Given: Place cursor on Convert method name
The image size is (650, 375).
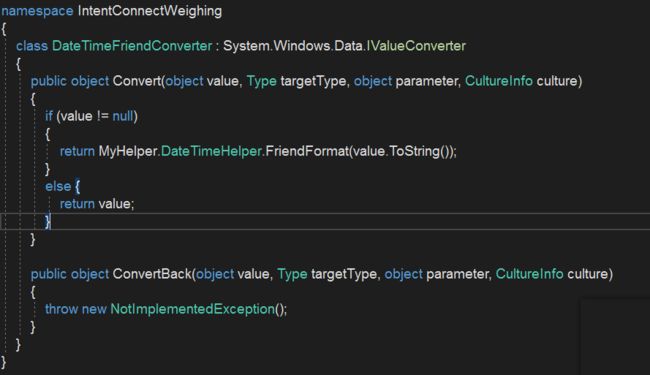Looking at the screenshot, I should [137, 81].
